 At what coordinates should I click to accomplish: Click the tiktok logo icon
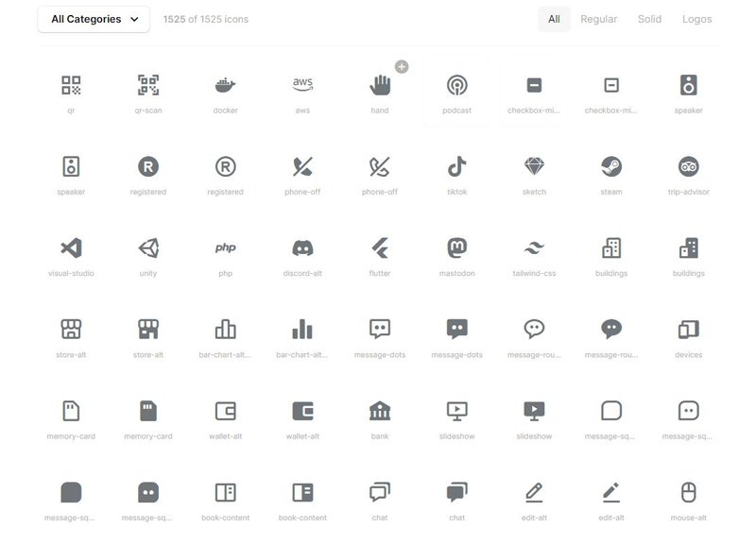pos(457,167)
